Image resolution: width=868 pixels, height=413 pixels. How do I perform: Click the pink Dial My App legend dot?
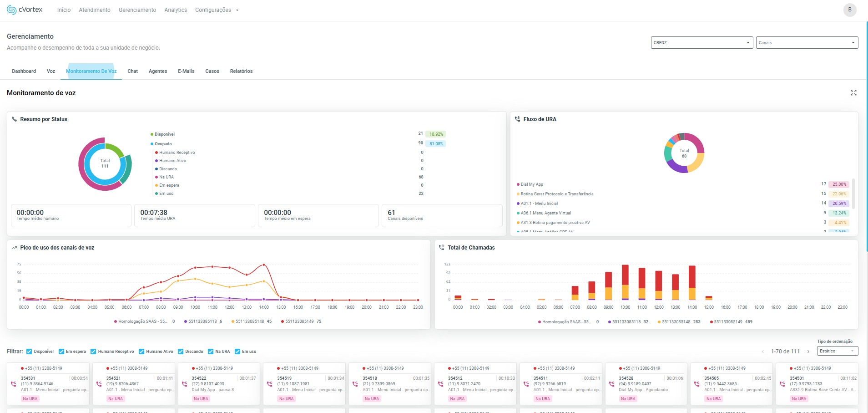[518, 184]
